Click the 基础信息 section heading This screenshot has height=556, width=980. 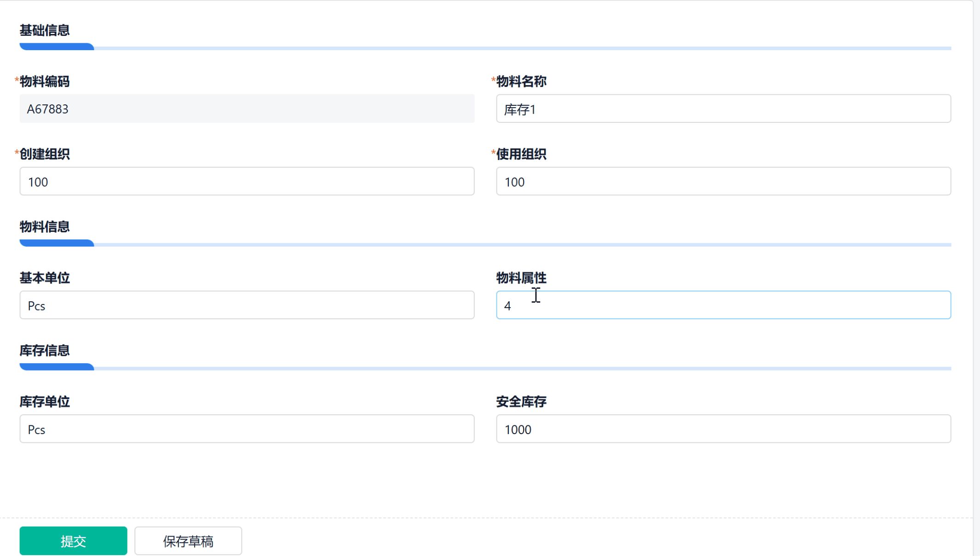point(45,30)
